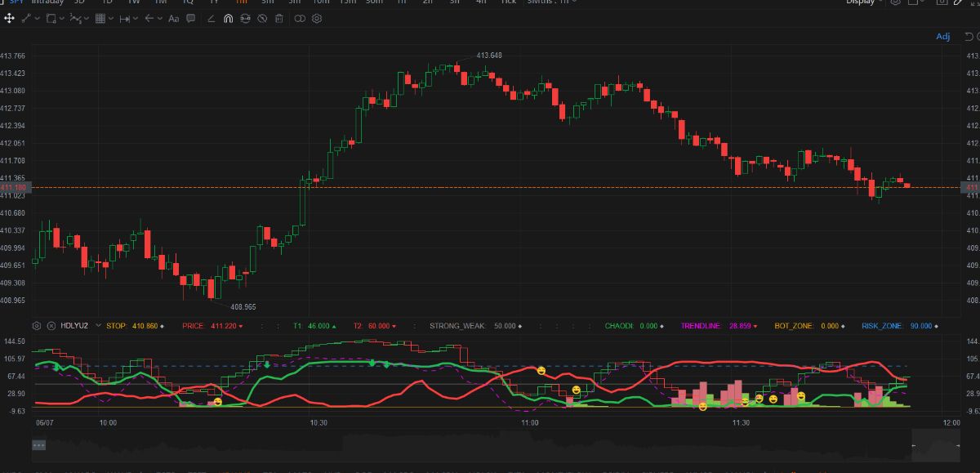The image size is (980, 473).
Task: Select the crosshair move cursor tool
Action: click(9, 18)
